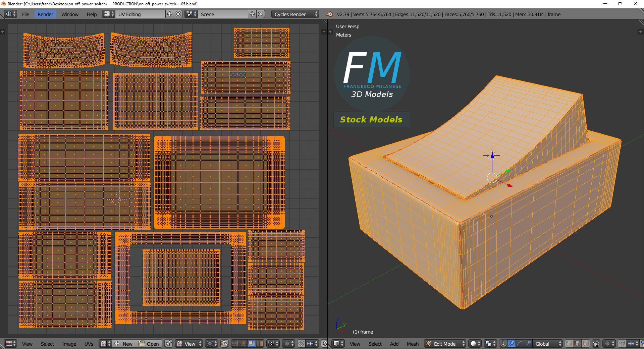The image size is (644, 349).
Task: Click the Blender logo icon in the info header
Action: 329,14
